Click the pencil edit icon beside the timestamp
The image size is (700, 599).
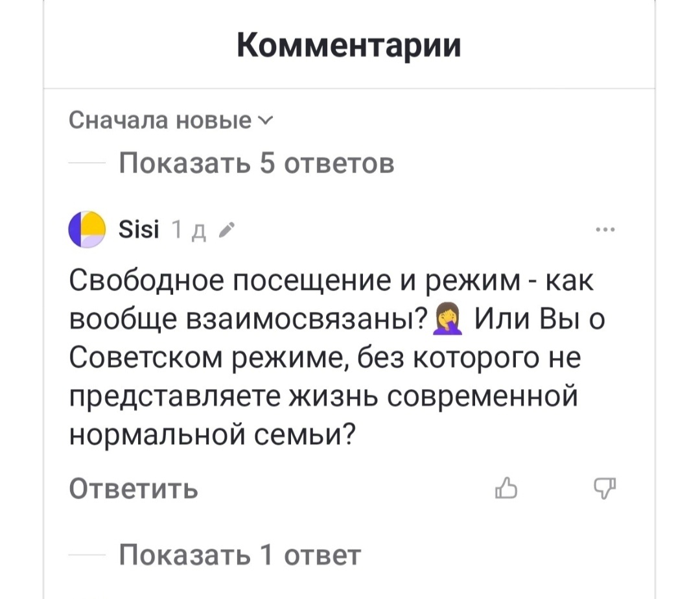(227, 229)
